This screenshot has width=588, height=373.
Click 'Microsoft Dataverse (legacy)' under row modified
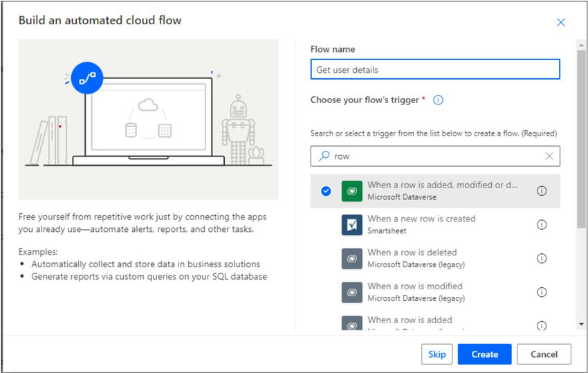pyautogui.click(x=416, y=298)
